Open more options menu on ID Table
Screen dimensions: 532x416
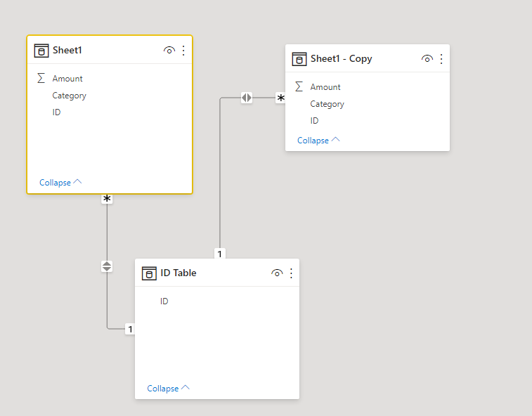[292, 273]
